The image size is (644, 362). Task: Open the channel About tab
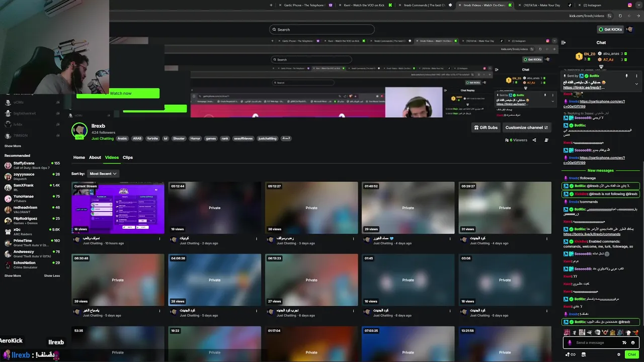[95, 157]
